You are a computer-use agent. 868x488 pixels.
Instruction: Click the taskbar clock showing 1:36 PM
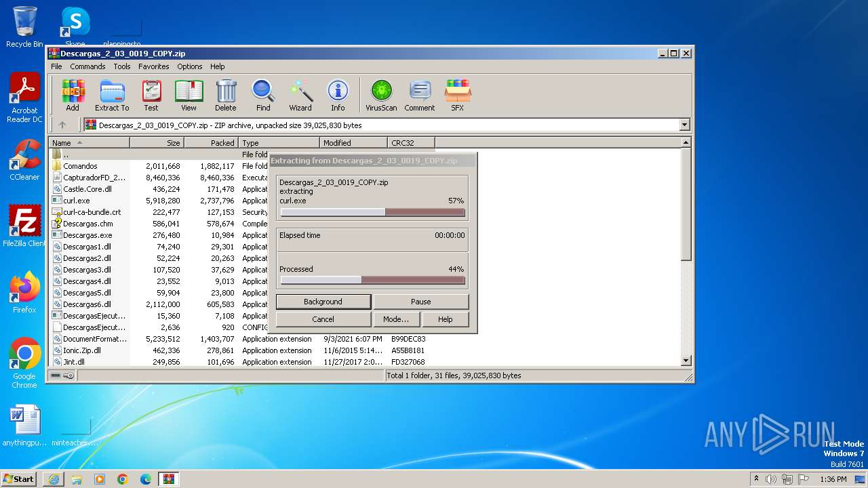tap(833, 479)
